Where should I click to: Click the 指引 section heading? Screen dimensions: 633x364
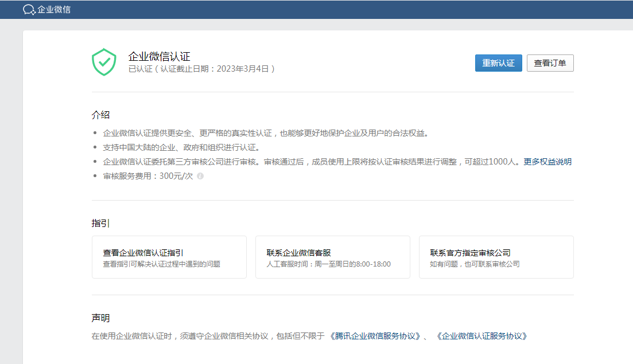click(x=100, y=224)
